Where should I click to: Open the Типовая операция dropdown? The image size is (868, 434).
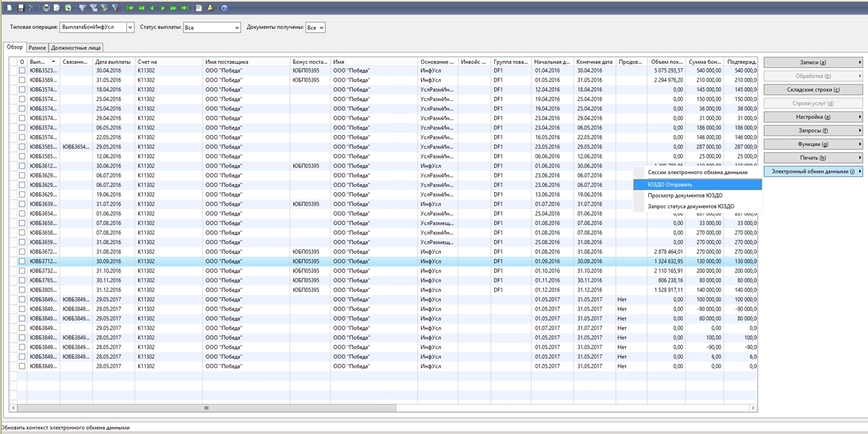(130, 28)
